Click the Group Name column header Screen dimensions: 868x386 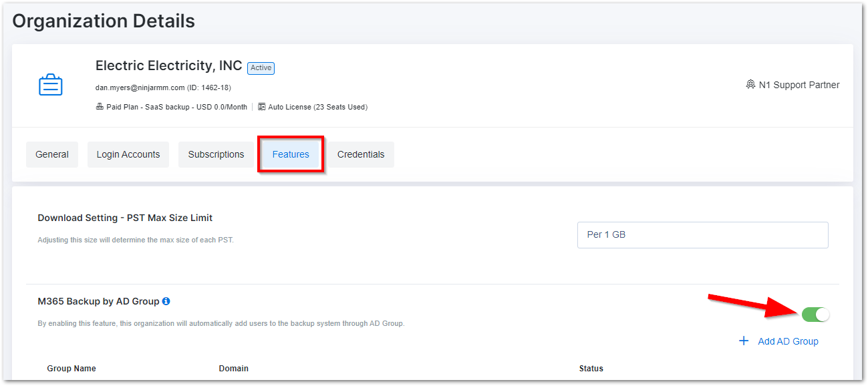pos(71,368)
